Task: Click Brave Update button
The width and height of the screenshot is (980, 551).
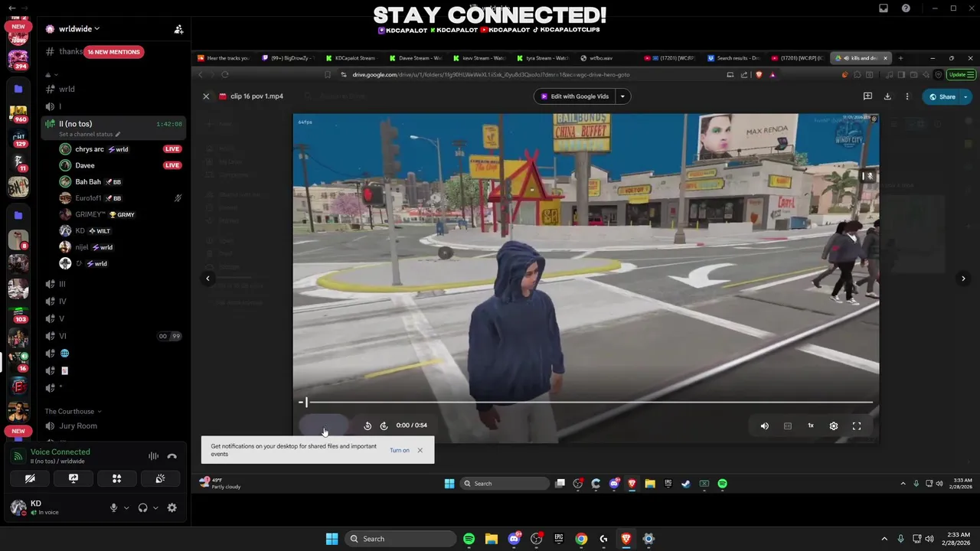Action: click(961, 75)
